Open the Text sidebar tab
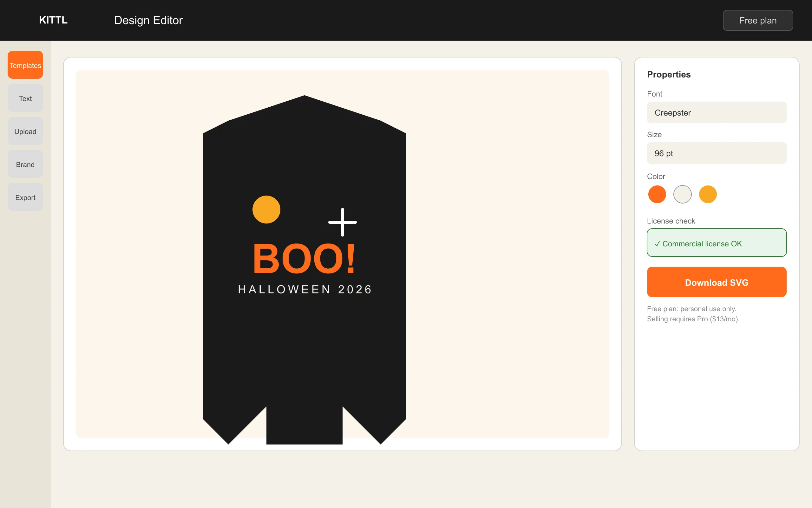This screenshot has height=508, width=812. tap(25, 98)
